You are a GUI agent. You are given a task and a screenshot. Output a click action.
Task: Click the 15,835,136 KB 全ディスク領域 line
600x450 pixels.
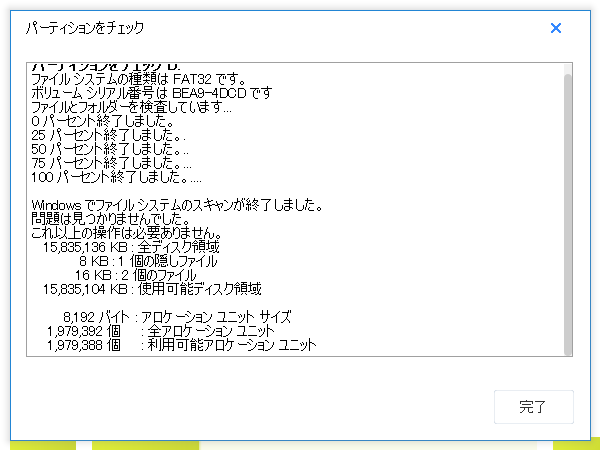point(131,247)
